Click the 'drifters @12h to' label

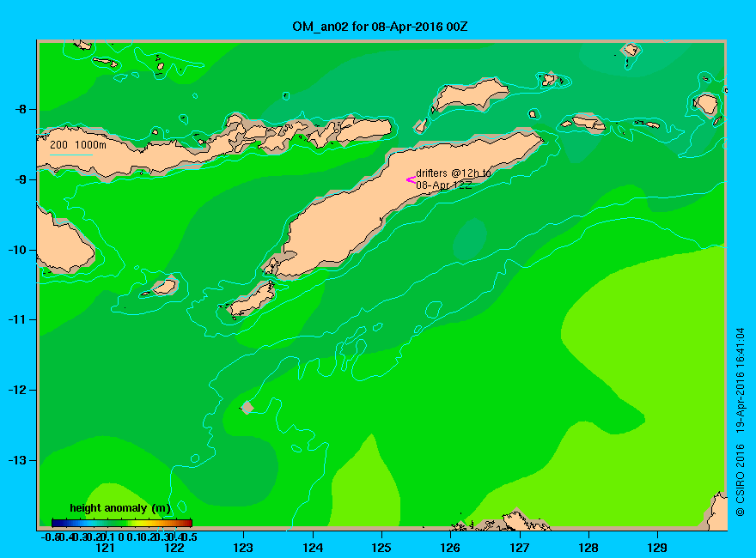click(x=454, y=173)
